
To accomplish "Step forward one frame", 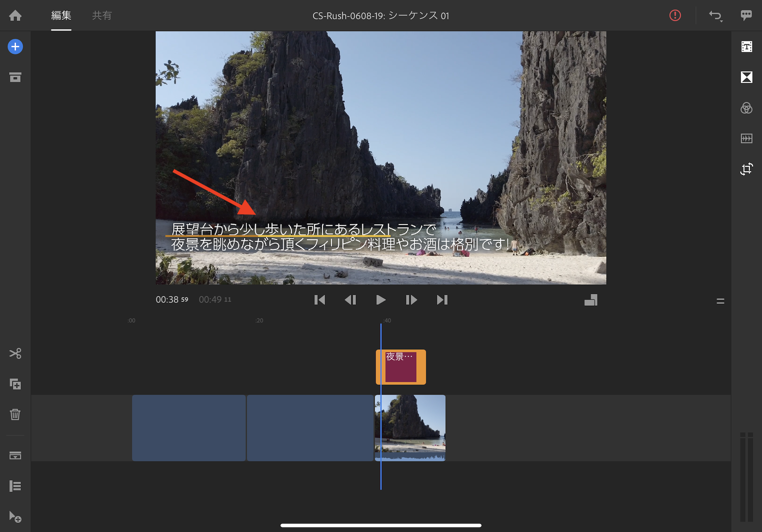I will pyautogui.click(x=411, y=300).
